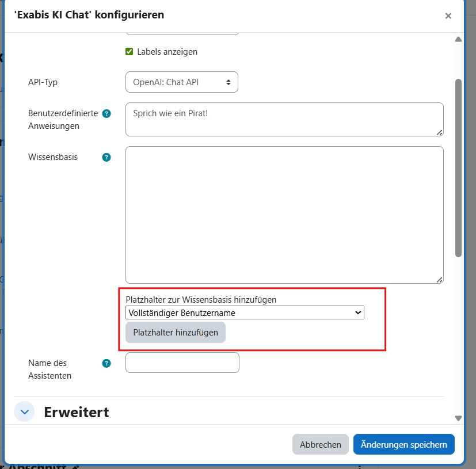Click the scrollbar up arrow

(458, 40)
